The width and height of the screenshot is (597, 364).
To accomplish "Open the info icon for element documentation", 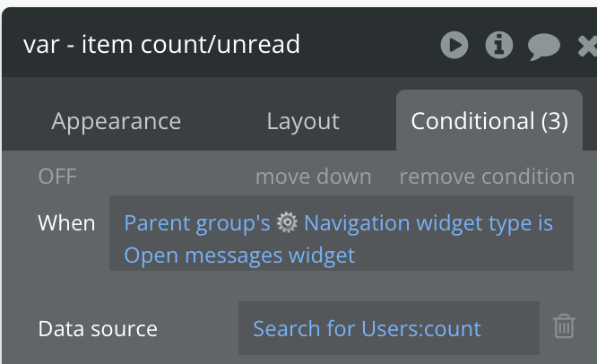I will (498, 44).
